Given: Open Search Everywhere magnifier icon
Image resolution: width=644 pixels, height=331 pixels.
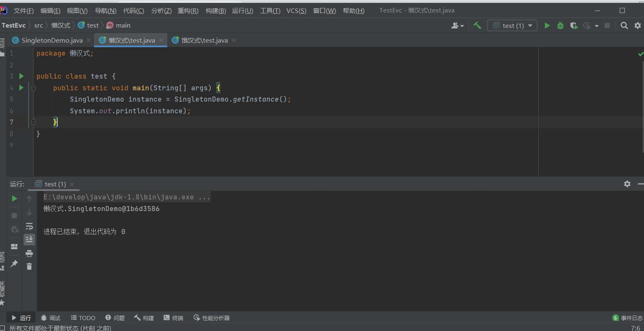Looking at the screenshot, I should coord(624,25).
